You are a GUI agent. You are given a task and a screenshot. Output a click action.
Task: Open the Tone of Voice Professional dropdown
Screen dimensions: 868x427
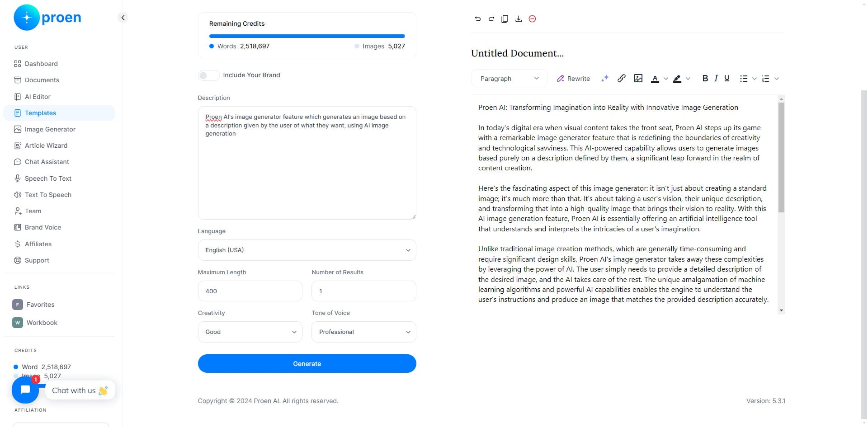point(364,332)
